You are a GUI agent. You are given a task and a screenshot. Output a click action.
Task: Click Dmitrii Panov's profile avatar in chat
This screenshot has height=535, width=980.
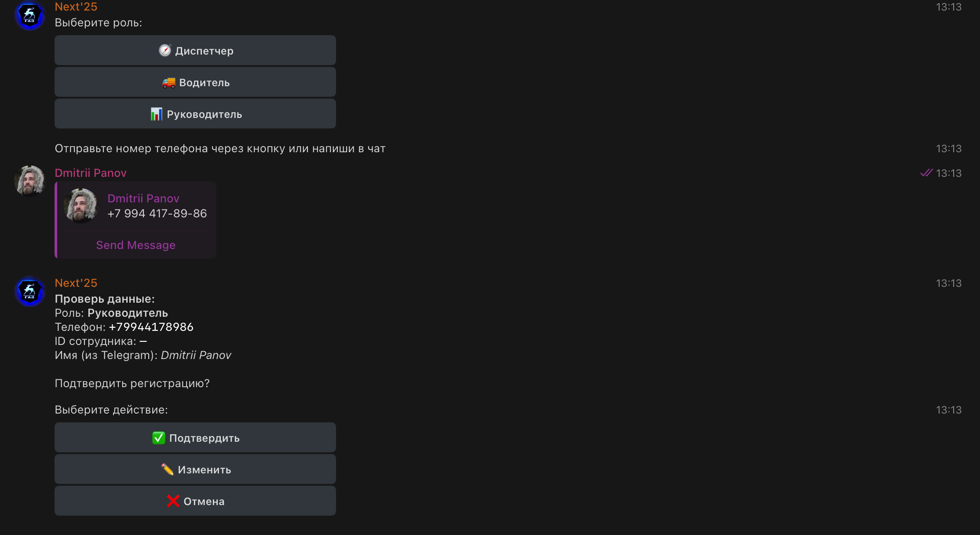29,180
